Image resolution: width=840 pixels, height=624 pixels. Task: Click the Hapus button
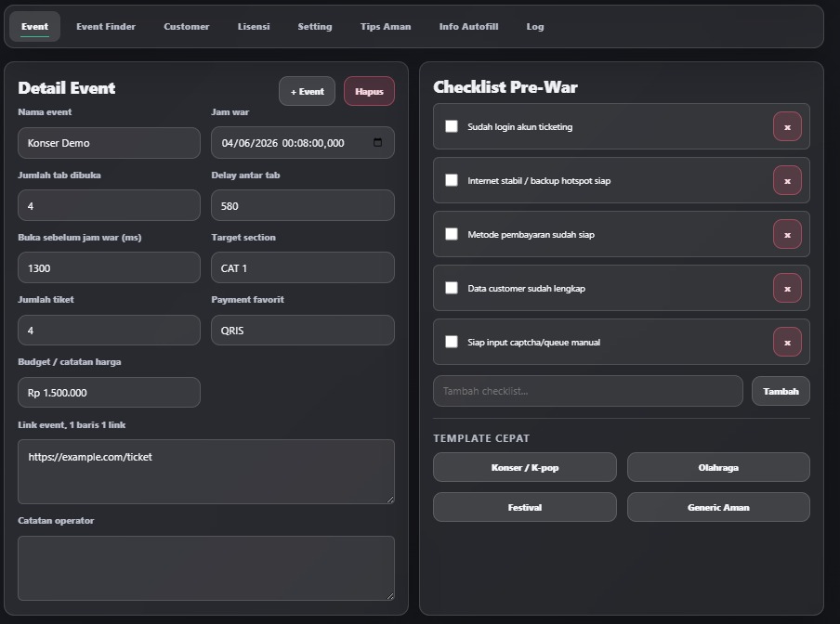[x=369, y=92]
